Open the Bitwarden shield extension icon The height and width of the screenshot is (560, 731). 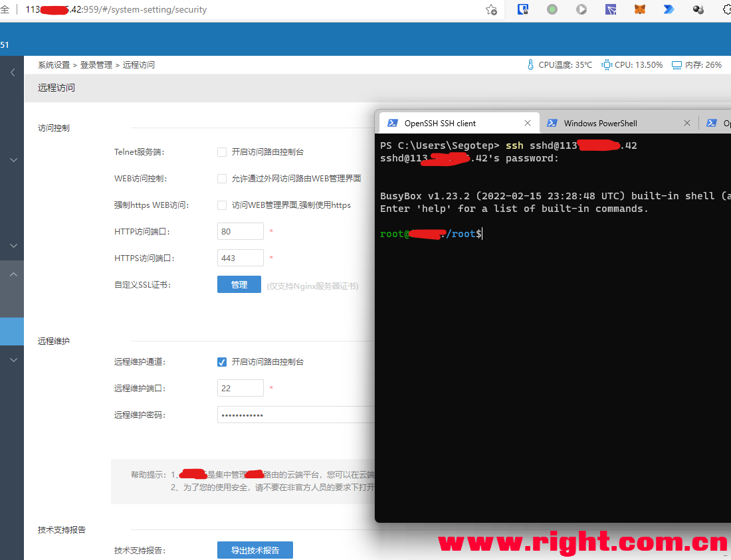(523, 9)
